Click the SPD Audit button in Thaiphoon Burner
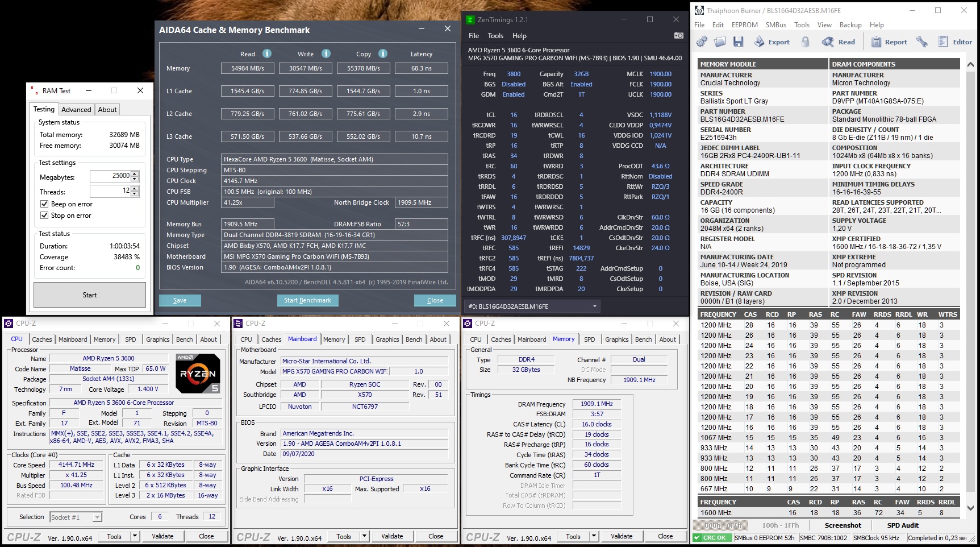This screenshot has width=980, height=547. tap(903, 525)
